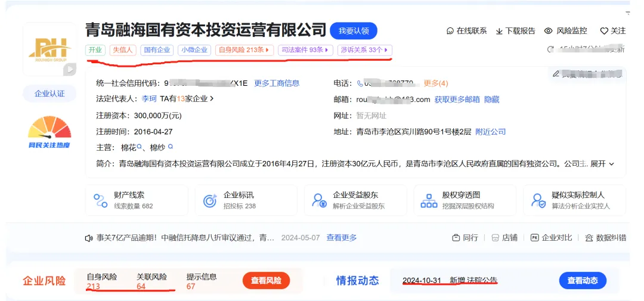The image size is (644, 301).
Task: Select the 小微企业 tag
Action: [194, 50]
